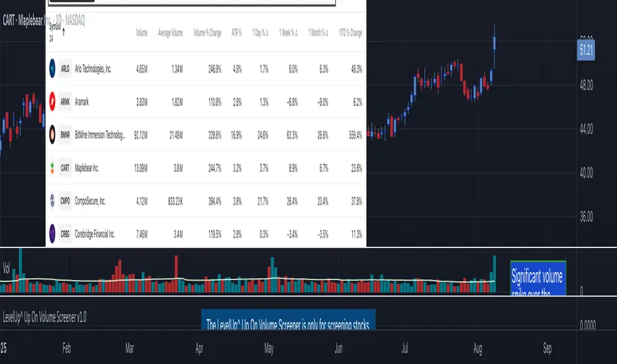Click the BitMine Immersion logo icon
This screenshot has height=364, width=617.
(x=52, y=134)
